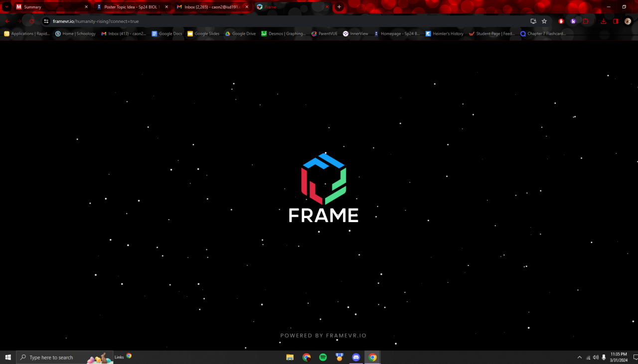Open the taskbar clock and calendar
Image resolution: width=638 pixels, height=364 pixels.
(x=618, y=357)
